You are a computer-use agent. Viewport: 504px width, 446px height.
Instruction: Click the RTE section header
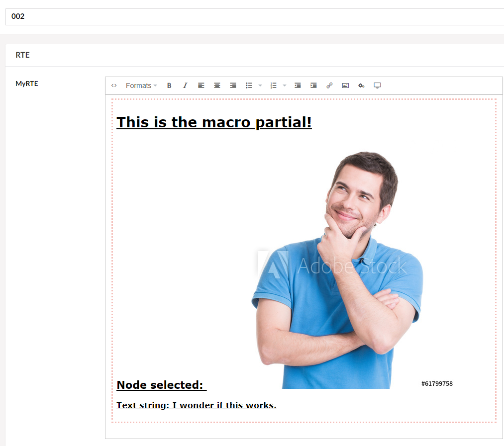22,55
